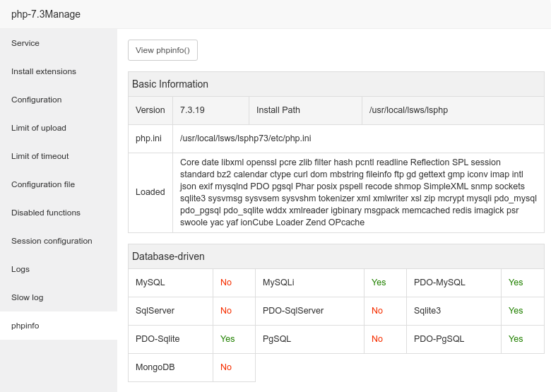Click the loaded extensions list text
This screenshot has height=392, width=551.
point(357,192)
